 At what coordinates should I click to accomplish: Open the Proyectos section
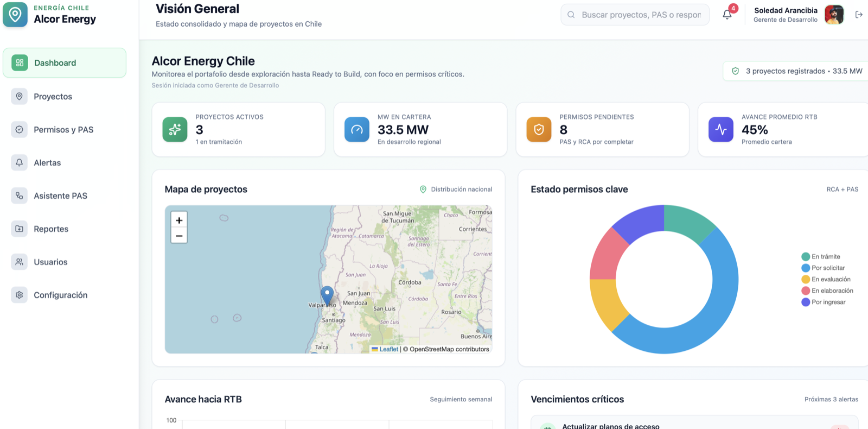(65, 97)
